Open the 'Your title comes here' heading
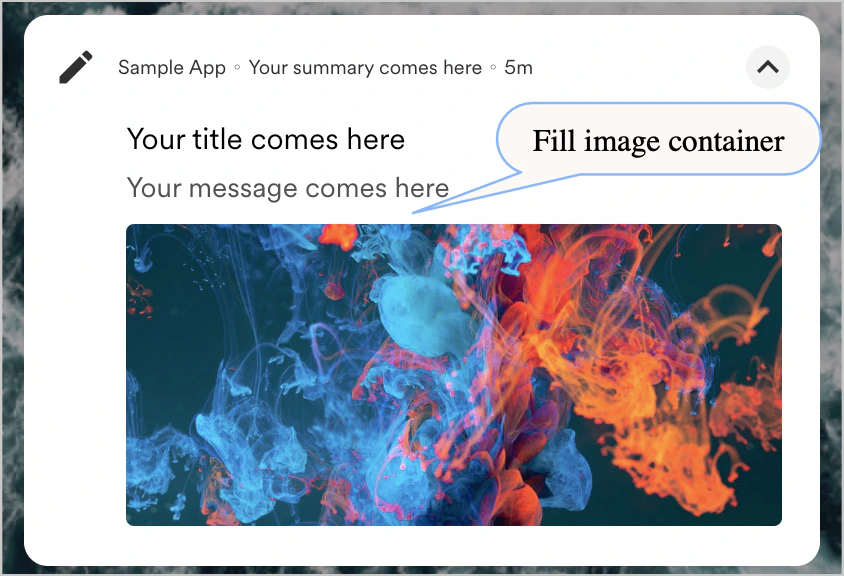Screen dimensions: 844x576 (265, 139)
